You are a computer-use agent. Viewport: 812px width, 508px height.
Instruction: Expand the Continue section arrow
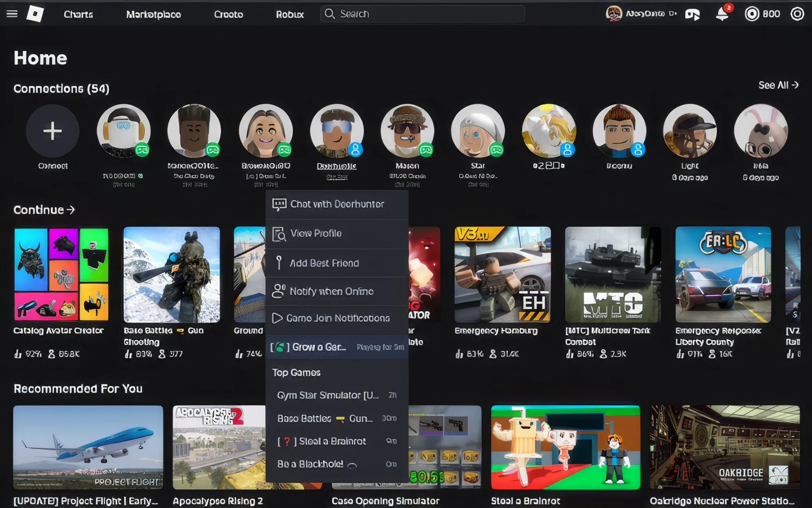pyautogui.click(x=71, y=210)
